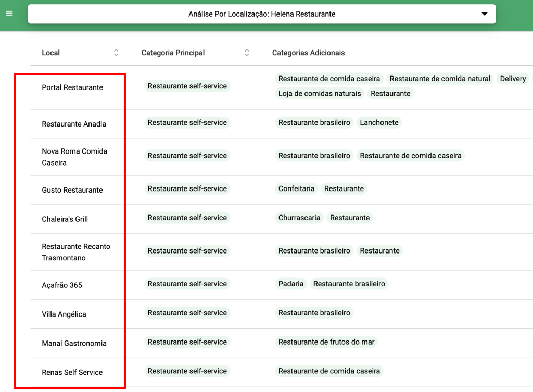The image size is (533, 392).
Task: Click the Categorias Adicionais column header
Action: [308, 53]
